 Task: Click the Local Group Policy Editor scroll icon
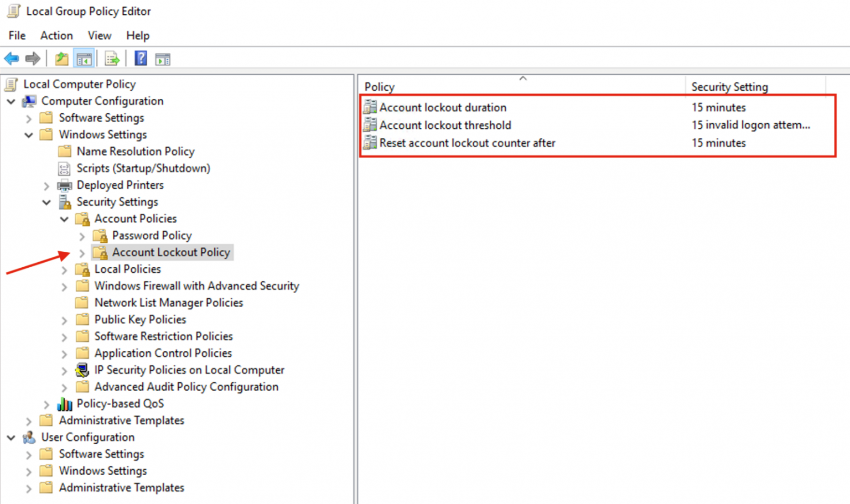12,11
